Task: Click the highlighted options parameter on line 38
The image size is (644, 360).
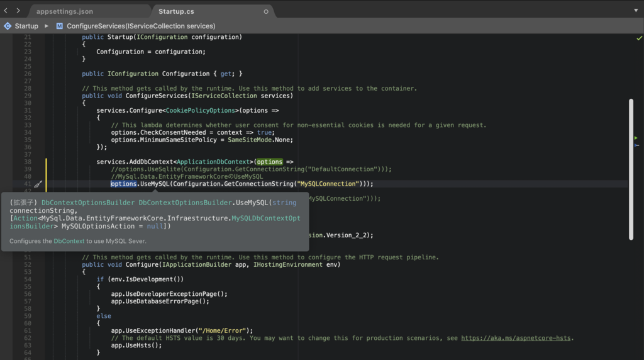Action: click(269, 162)
